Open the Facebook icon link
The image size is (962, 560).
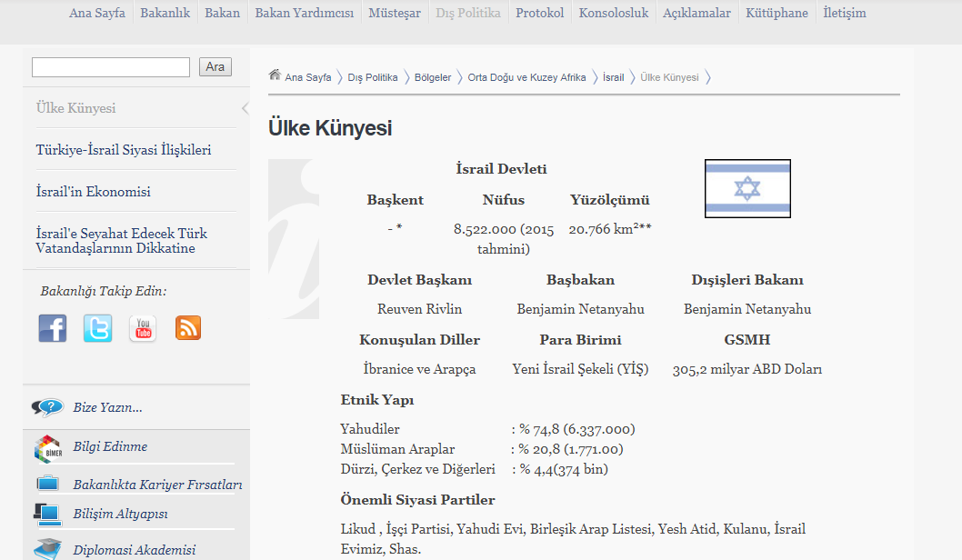coord(53,328)
